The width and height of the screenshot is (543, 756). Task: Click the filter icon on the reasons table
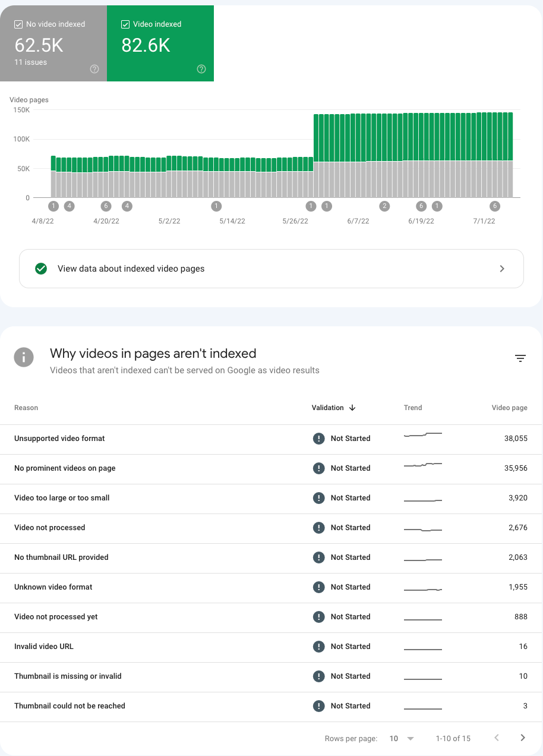click(x=520, y=358)
